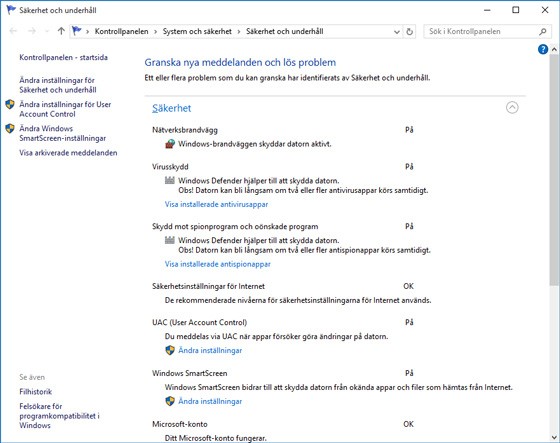Open Felsökare för programkompatibilitet i Windows
The image size is (560, 443).
click(x=59, y=416)
